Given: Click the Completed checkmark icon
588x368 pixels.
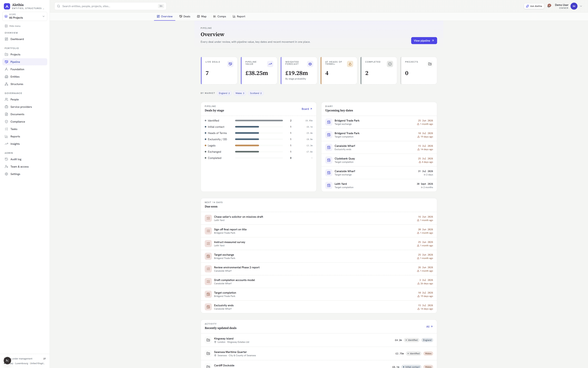Looking at the screenshot, I should point(390,64).
